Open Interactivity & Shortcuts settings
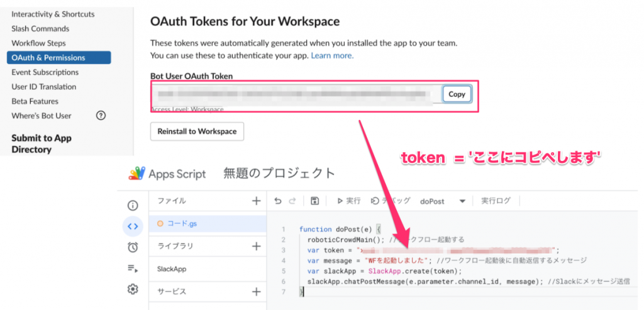 [x=53, y=14]
